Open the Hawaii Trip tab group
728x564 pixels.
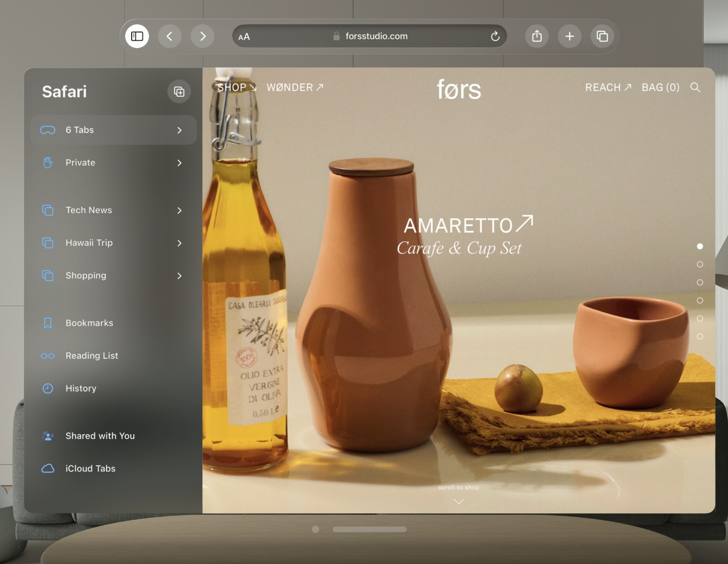click(x=113, y=243)
